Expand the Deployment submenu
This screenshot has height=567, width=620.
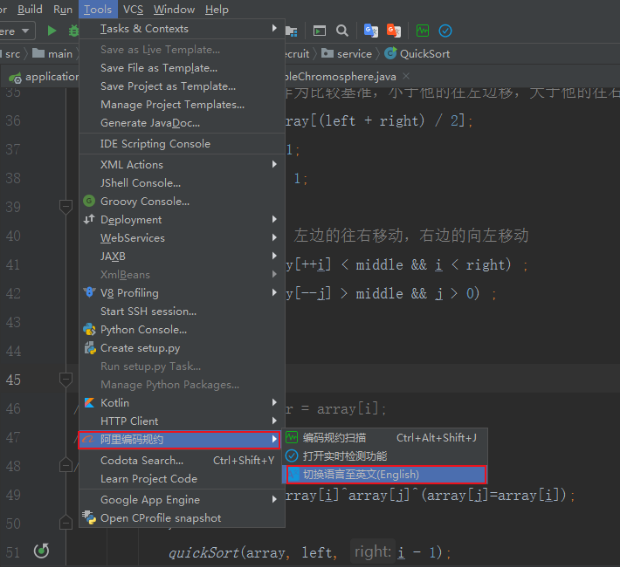[182, 219]
